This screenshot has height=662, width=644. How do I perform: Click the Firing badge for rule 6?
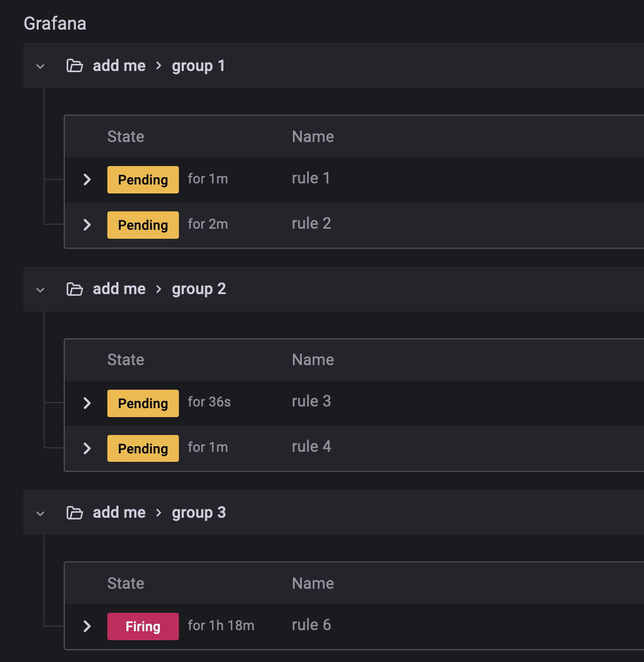(x=143, y=626)
